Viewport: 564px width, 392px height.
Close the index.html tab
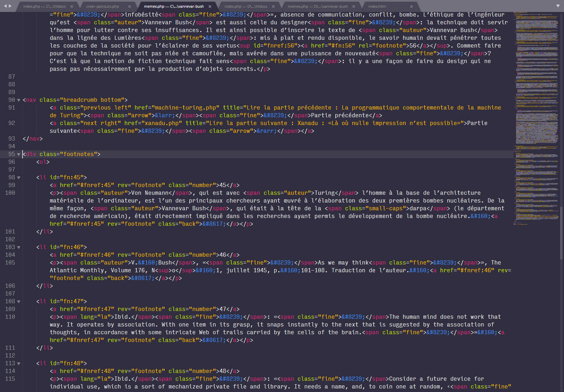pyautogui.click(x=411, y=6)
